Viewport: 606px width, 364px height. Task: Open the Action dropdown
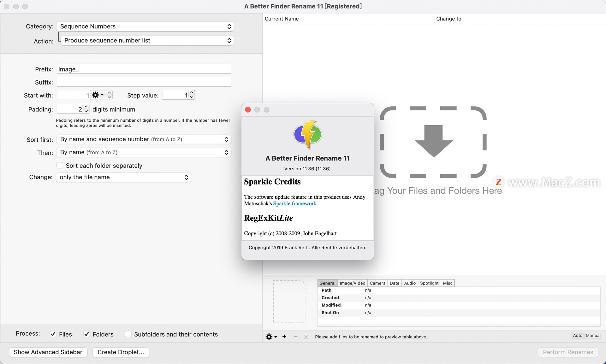pyautogui.click(x=147, y=40)
